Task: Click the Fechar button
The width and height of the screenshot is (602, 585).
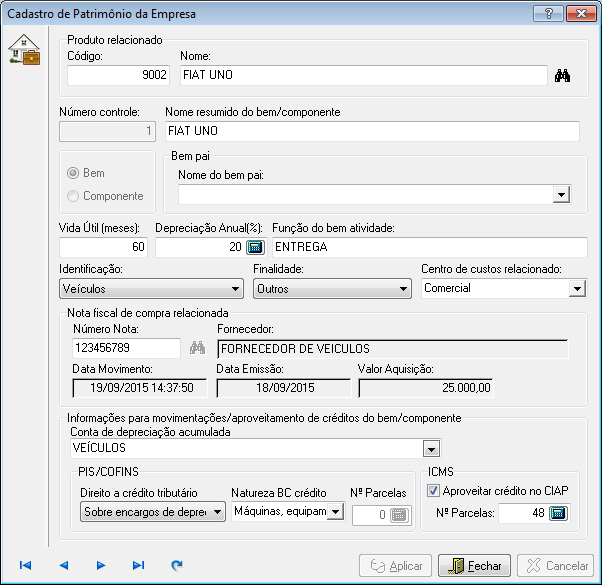Action: (x=475, y=565)
